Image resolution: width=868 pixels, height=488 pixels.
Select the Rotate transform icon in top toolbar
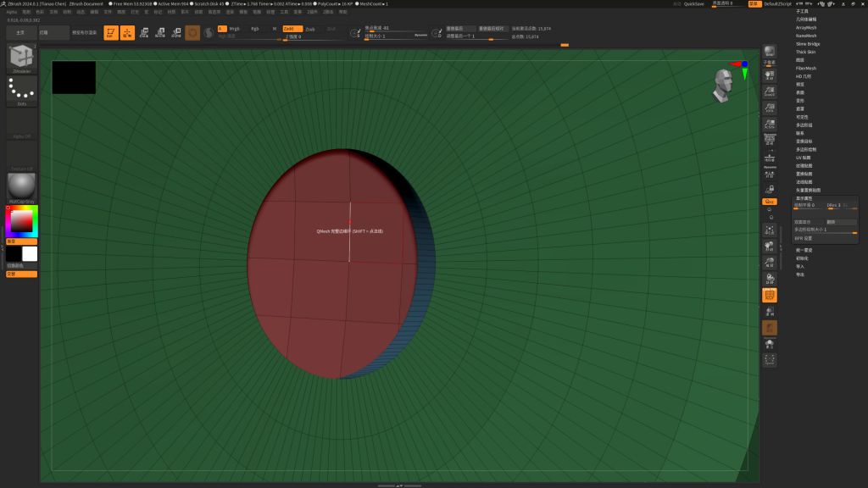[176, 33]
